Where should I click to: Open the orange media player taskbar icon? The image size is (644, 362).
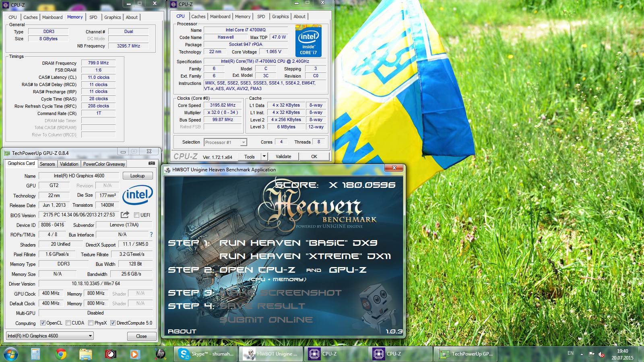click(x=135, y=354)
